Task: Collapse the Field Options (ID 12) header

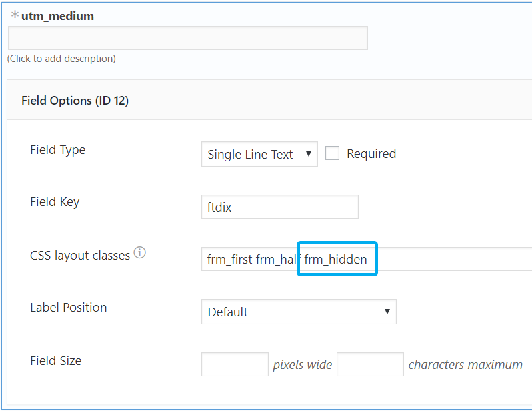Action: 75,101
